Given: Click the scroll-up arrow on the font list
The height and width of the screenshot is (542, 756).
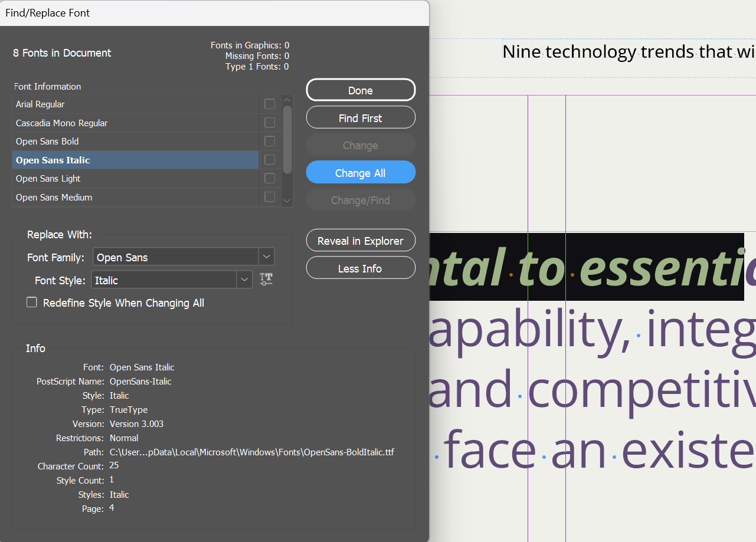Looking at the screenshot, I should [287, 100].
